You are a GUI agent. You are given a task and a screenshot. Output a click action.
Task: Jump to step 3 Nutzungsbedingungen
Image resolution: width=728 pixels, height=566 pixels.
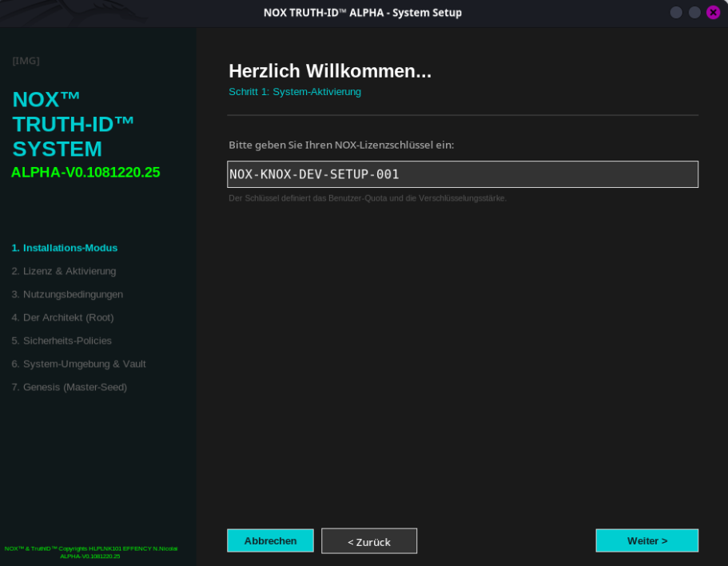[67, 294]
